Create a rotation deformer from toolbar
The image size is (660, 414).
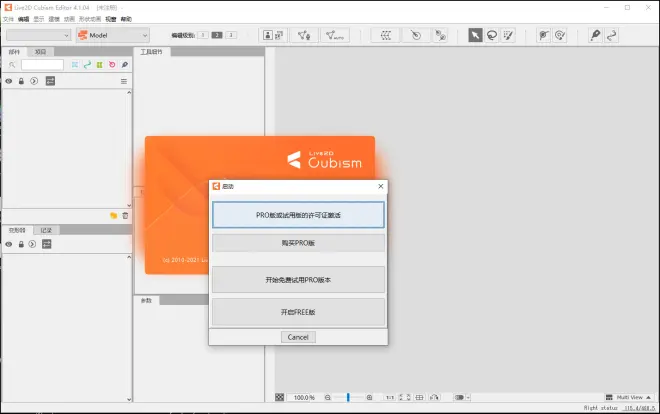(416, 35)
